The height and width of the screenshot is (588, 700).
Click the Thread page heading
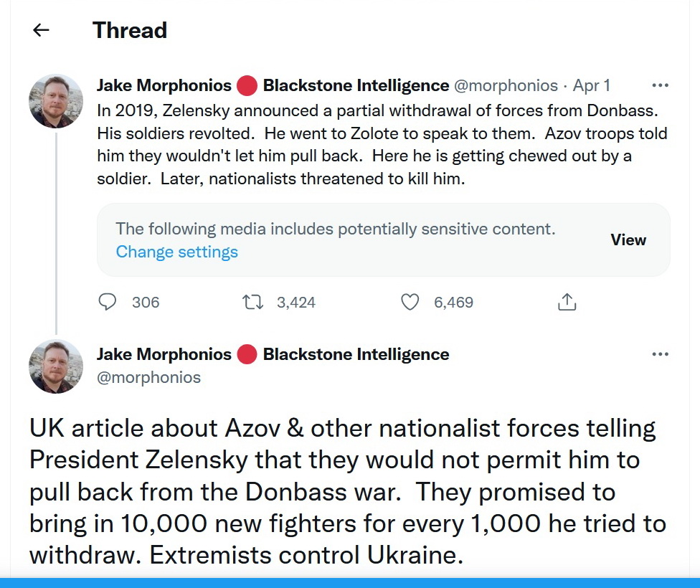pyautogui.click(x=130, y=30)
